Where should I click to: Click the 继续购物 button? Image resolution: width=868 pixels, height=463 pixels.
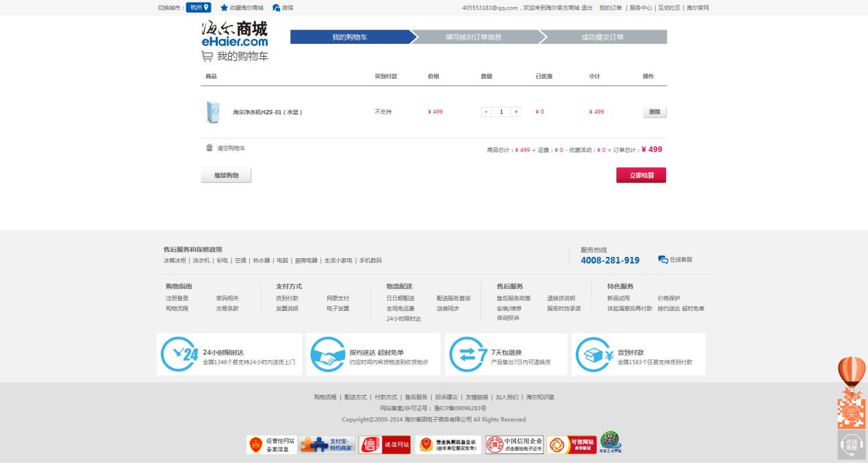click(226, 175)
